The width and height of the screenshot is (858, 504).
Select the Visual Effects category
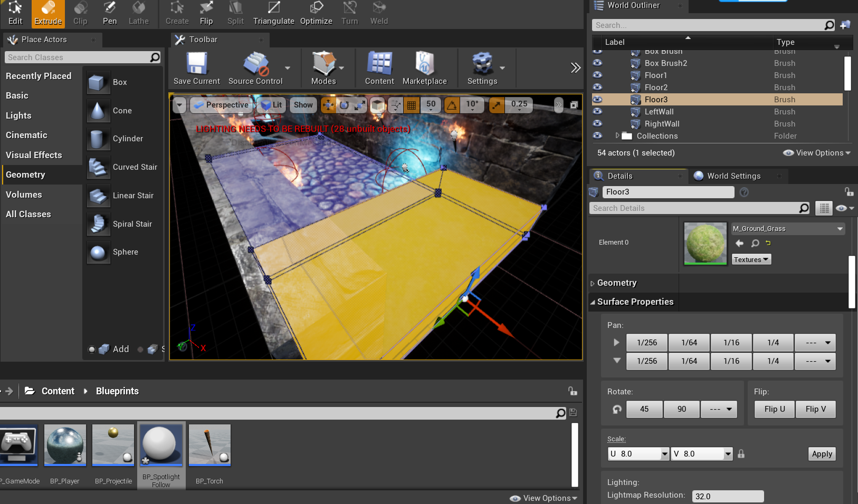pyautogui.click(x=41, y=155)
